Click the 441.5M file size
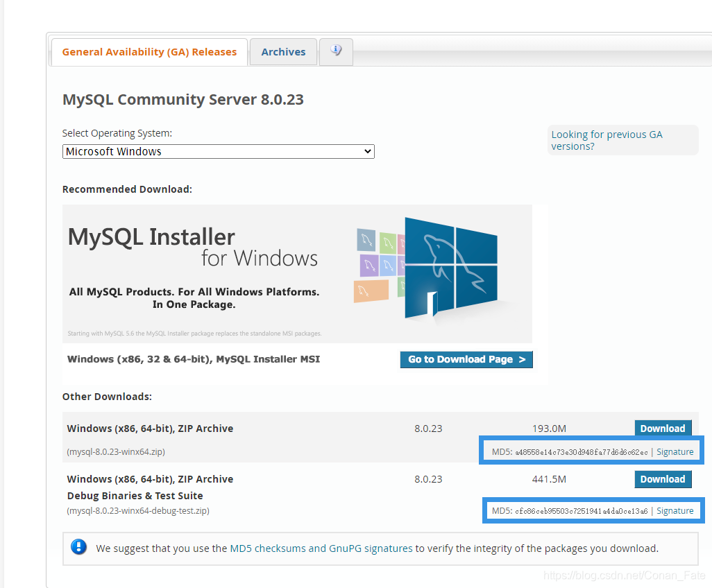The height and width of the screenshot is (588, 712). coord(549,479)
